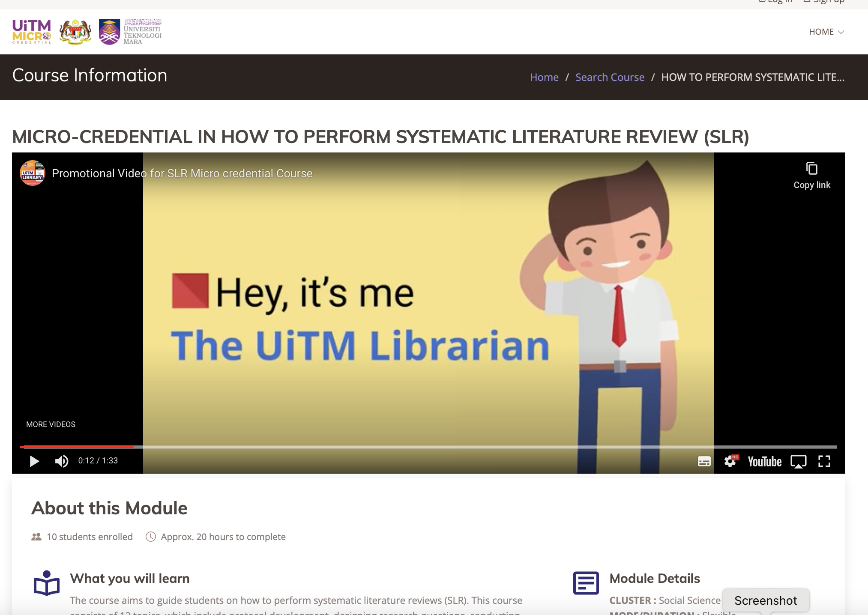Screen dimensions: 868x615
Task: Open the Search Course breadcrumb link
Action: coord(610,77)
